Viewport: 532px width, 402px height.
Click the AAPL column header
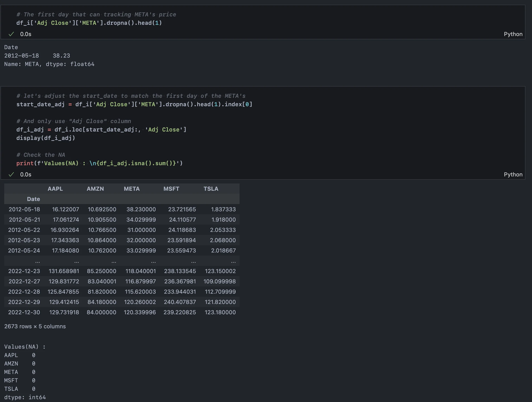click(x=55, y=189)
